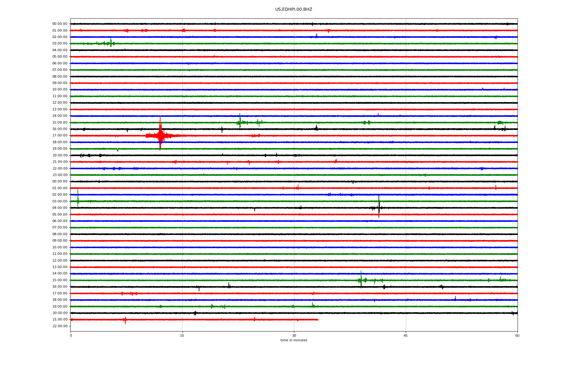This screenshot has height=368, width=588.
Task: Click the end of the final partial red trace
Action: tap(317, 320)
